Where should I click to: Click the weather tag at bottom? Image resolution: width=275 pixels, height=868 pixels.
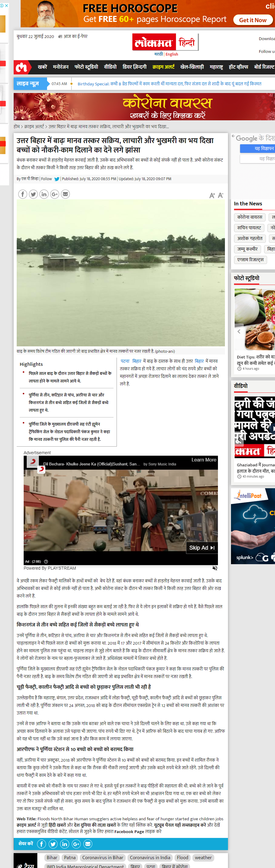click(x=203, y=858)
